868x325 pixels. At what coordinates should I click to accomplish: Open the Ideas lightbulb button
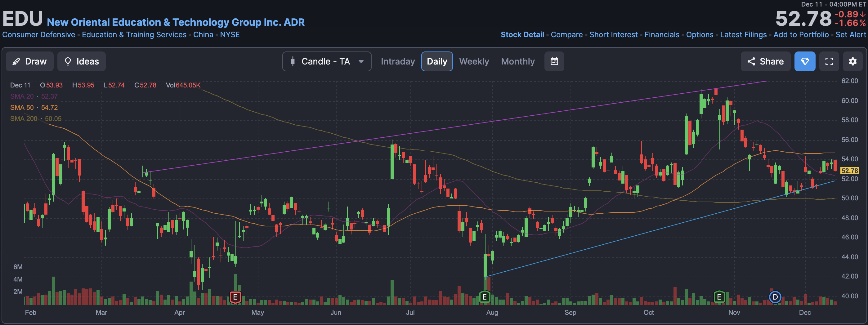click(82, 61)
